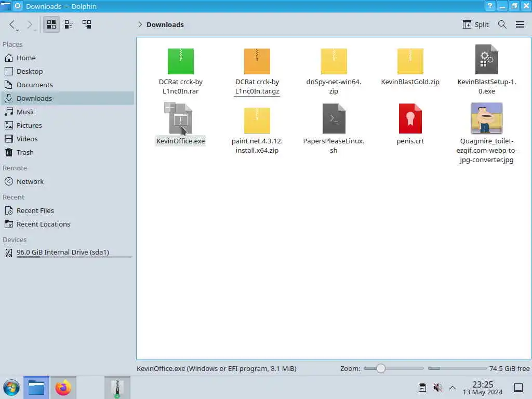Select Downloads in Places sidebar

point(68,98)
